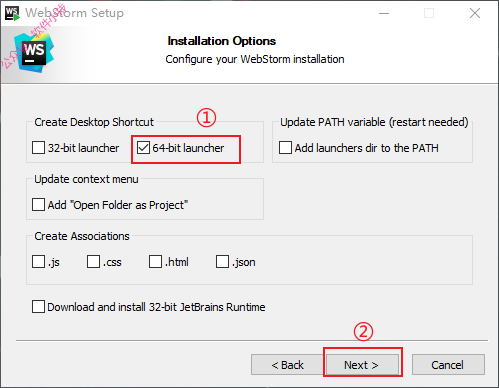Screen dimensions: 499x388
Task: Return with the < Back button
Action: tap(287, 365)
